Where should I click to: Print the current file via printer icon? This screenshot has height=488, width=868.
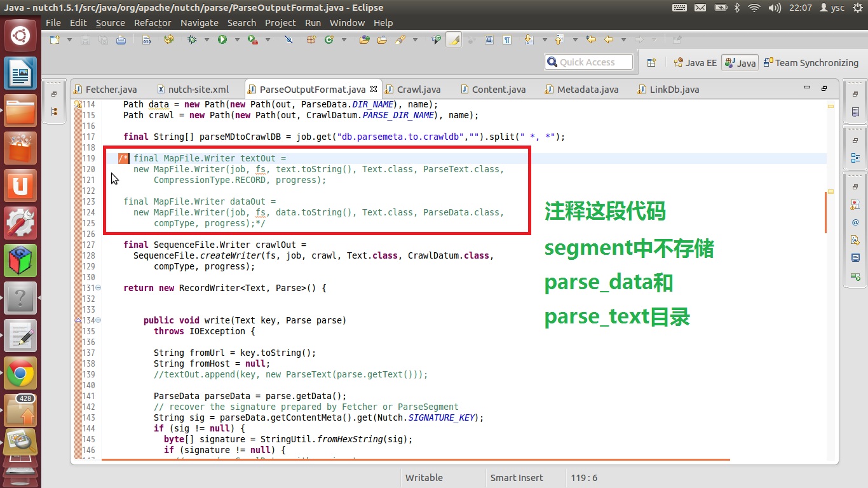(x=121, y=39)
